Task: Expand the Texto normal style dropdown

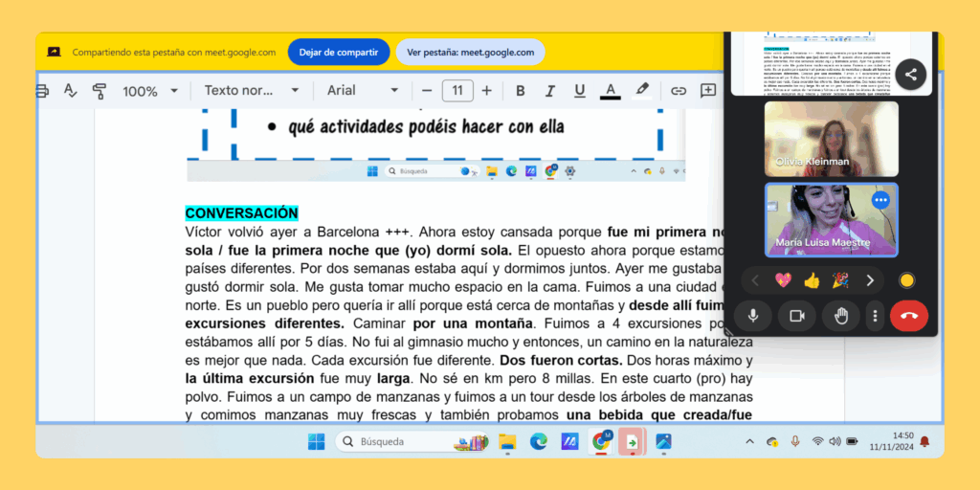Action: [252, 91]
